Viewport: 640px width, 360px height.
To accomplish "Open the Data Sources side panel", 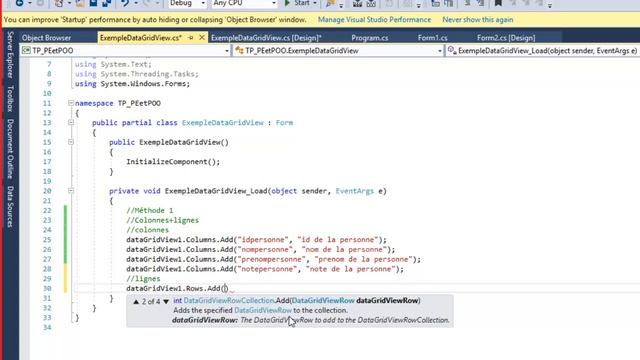I will (x=10, y=207).
